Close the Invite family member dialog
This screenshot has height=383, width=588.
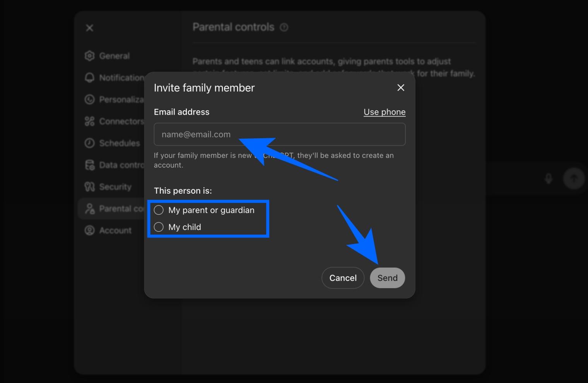point(400,88)
